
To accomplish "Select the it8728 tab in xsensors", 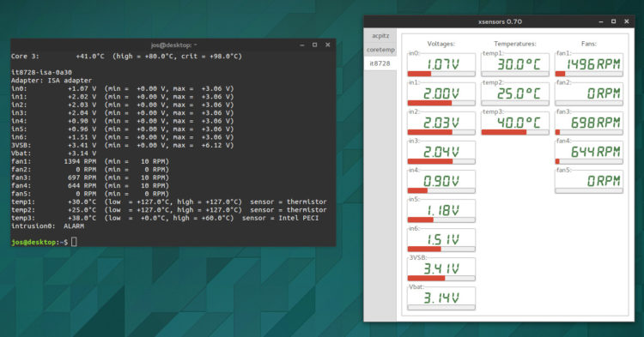I will click(x=380, y=63).
